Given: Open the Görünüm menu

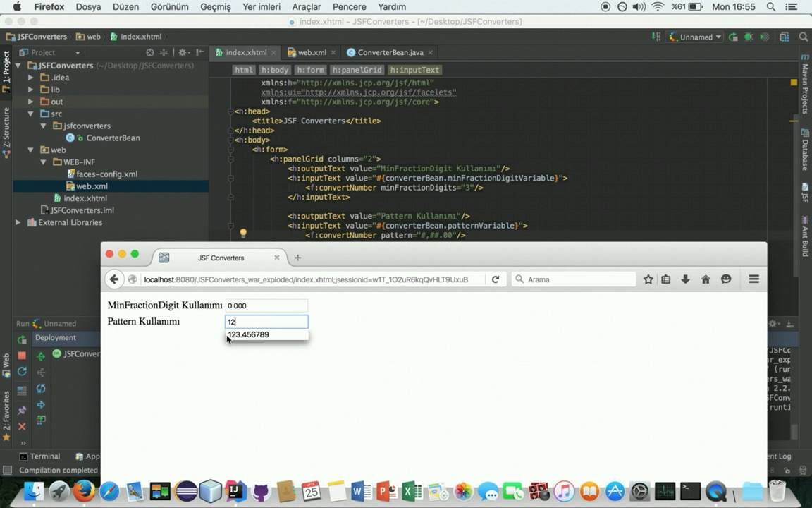Looking at the screenshot, I should (169, 7).
